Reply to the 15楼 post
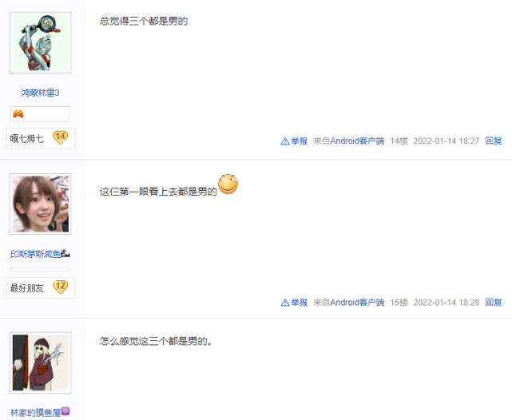This screenshot has height=420, width=512. pyautogui.click(x=494, y=303)
